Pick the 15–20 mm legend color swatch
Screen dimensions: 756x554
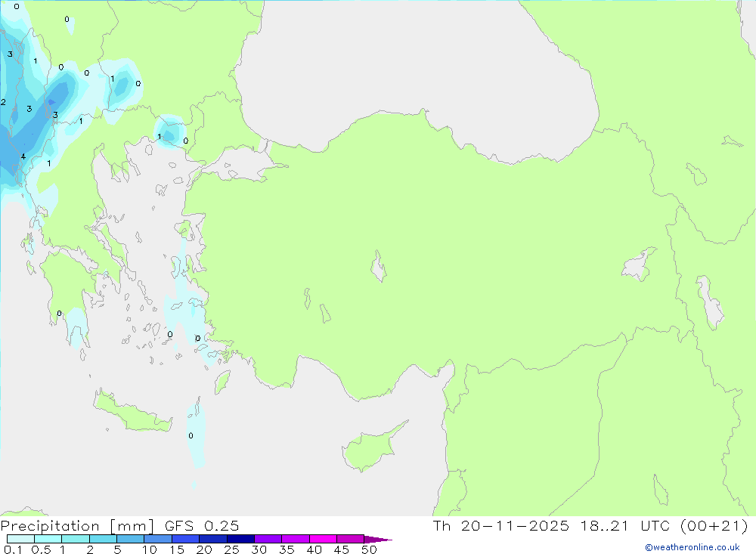click(x=186, y=539)
